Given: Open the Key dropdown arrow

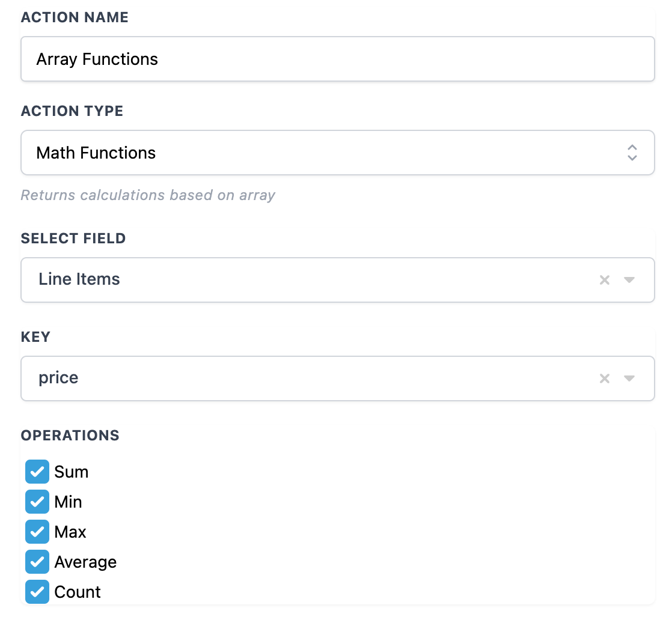Looking at the screenshot, I should click(x=629, y=378).
